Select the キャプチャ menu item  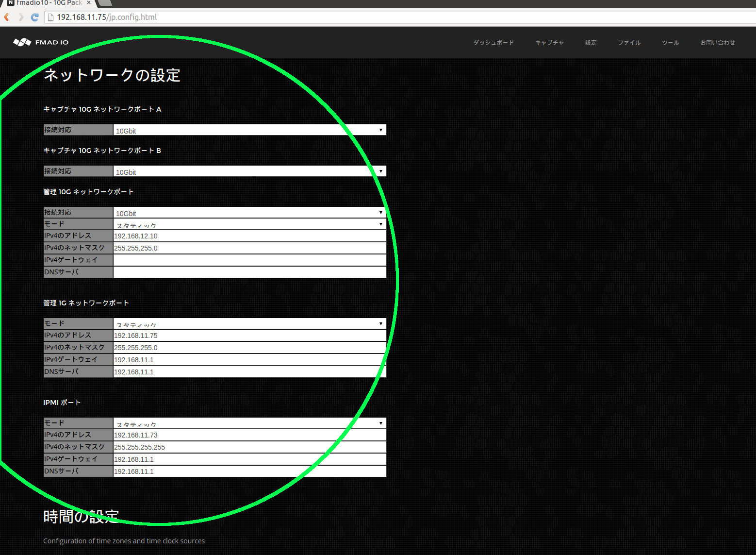coord(549,43)
